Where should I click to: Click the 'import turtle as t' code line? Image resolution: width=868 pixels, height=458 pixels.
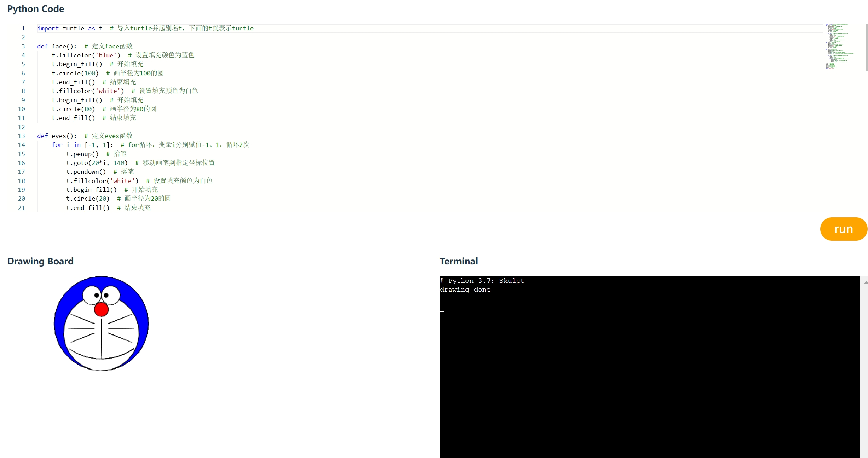[x=145, y=28]
